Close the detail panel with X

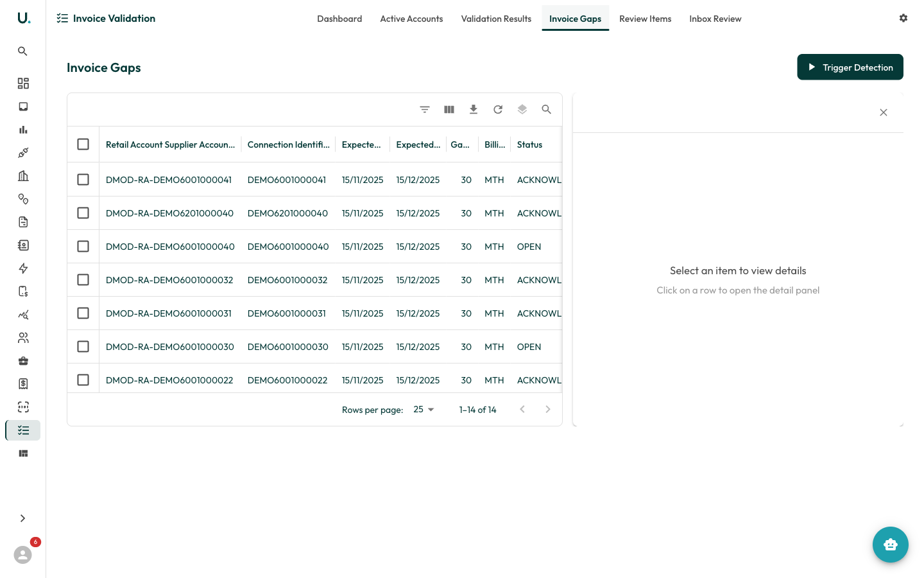pyautogui.click(x=884, y=112)
